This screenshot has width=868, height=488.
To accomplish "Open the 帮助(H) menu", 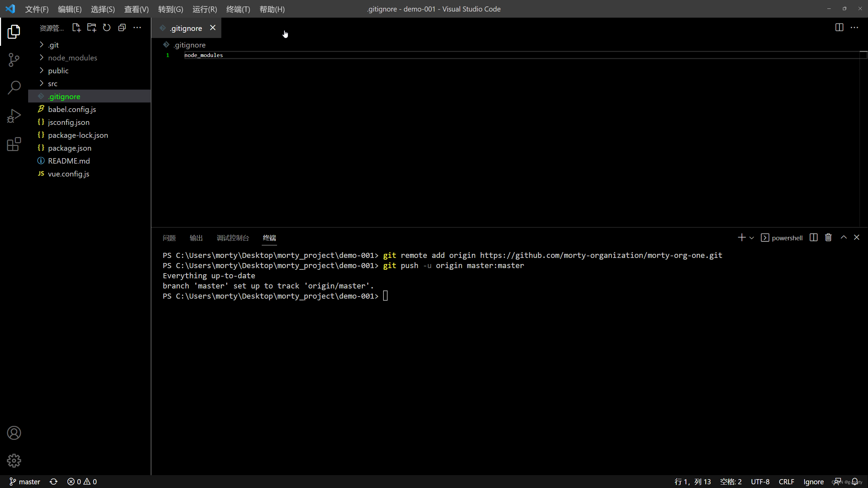I will pyautogui.click(x=272, y=9).
